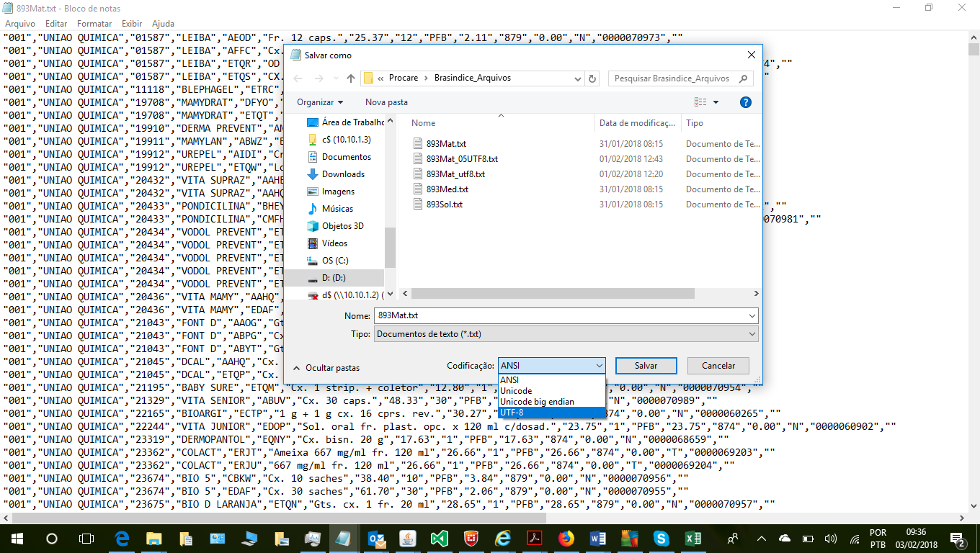The height and width of the screenshot is (553, 980).
Task: Collapse folders with Ocultar pastas
Action: tap(326, 368)
